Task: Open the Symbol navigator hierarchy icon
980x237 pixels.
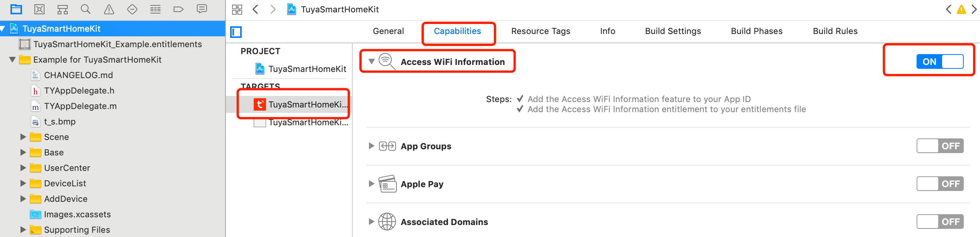Action: pyautogui.click(x=63, y=9)
